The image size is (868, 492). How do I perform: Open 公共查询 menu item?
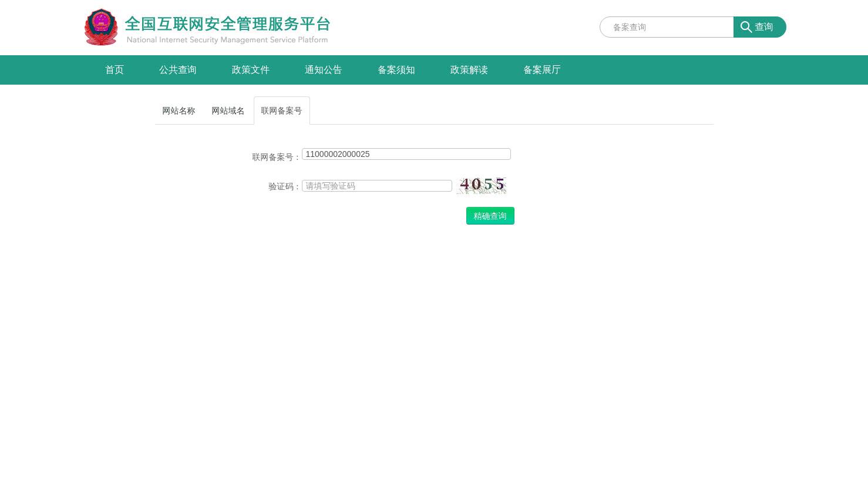178,70
